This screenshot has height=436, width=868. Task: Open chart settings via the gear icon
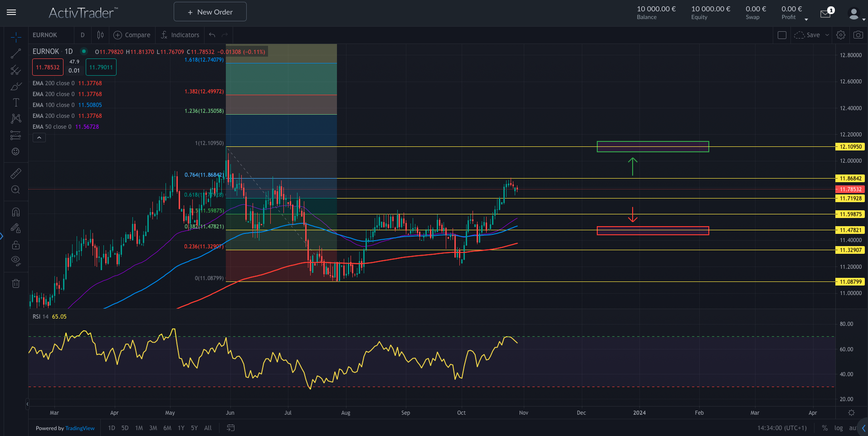pos(841,35)
